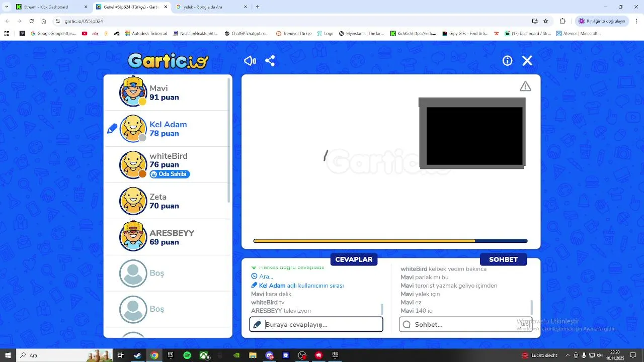The image size is (644, 362).
Task: Open the CEVAPLAR tab
Action: tap(354, 259)
